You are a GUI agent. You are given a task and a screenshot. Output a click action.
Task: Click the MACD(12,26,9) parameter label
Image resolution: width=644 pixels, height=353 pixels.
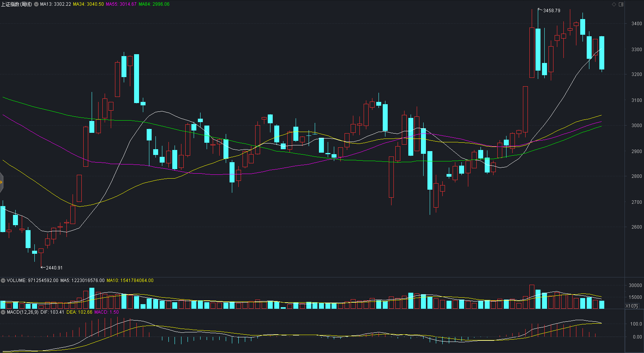[23, 312]
